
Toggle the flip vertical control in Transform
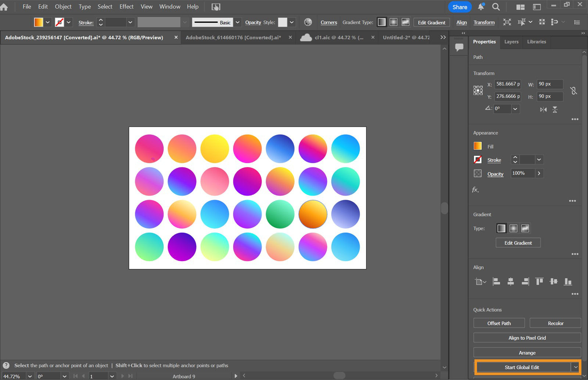click(x=555, y=109)
